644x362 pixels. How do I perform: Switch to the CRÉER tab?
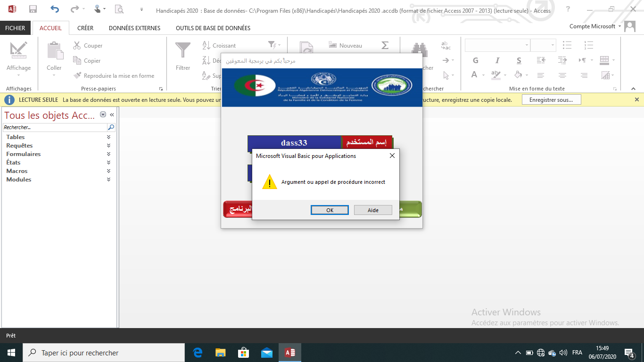click(85, 28)
